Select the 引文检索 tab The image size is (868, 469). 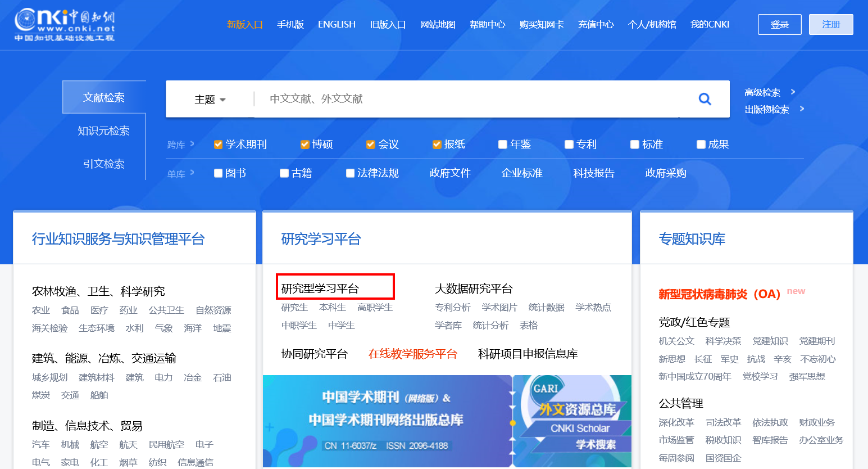tap(104, 164)
